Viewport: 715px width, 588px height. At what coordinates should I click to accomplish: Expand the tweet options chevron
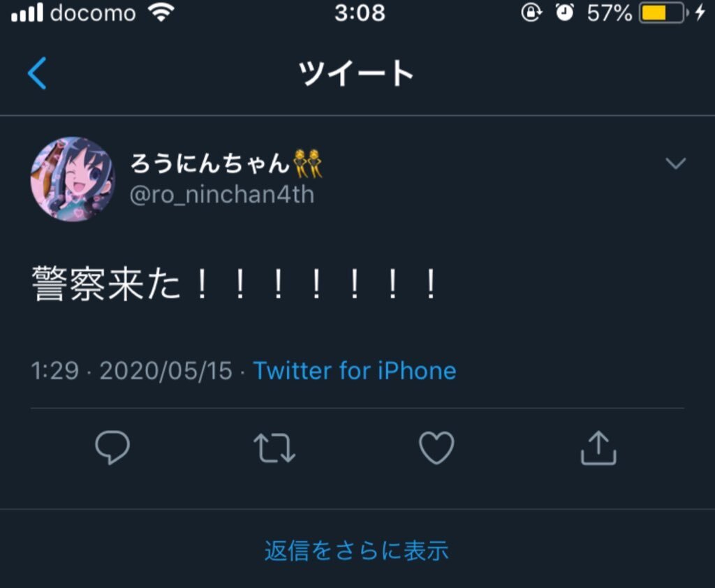point(675,163)
